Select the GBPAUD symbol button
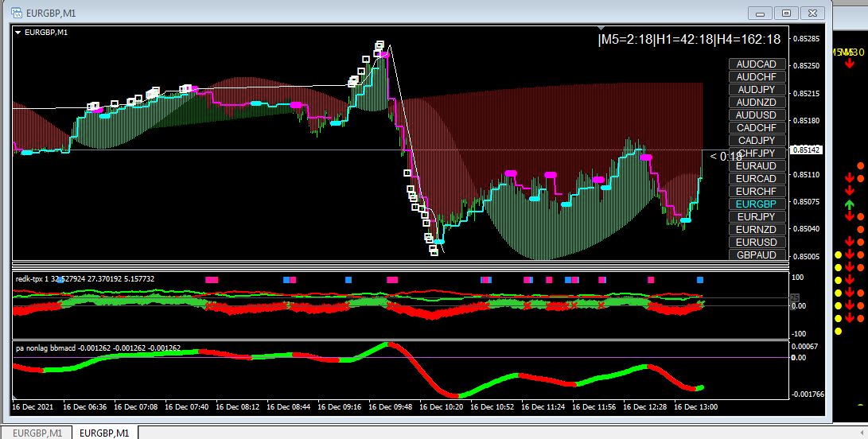This screenshot has width=868, height=439. point(757,254)
